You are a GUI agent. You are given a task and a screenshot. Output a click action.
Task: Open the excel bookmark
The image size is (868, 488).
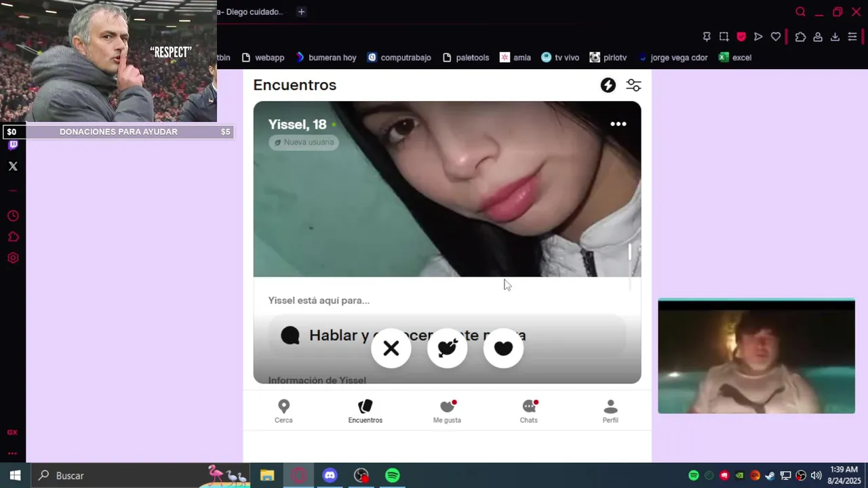[735, 58]
